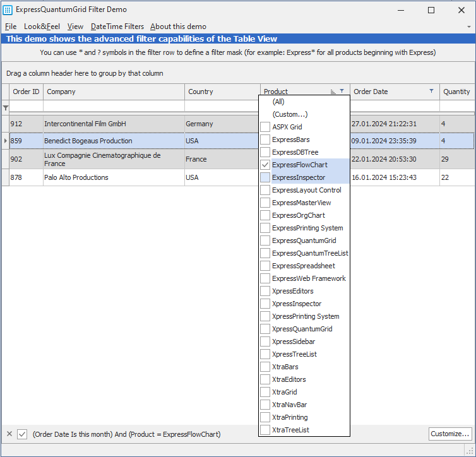Screen dimensions: 476x457
Task: Check the ExpressDBTree checkbox
Action: pyautogui.click(x=265, y=152)
